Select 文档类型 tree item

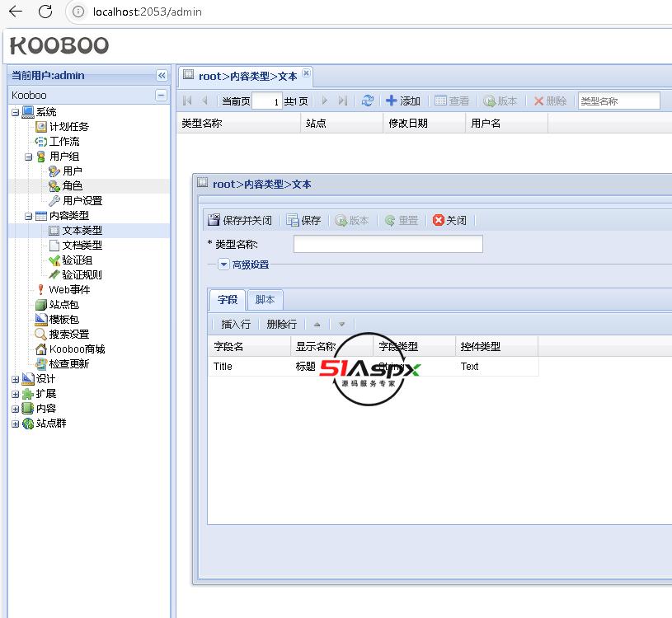82,246
